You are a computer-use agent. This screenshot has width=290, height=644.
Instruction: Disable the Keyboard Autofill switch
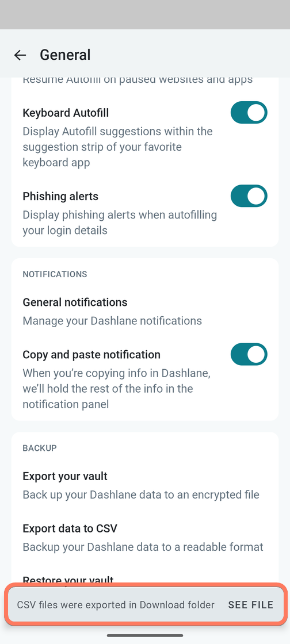click(x=249, y=113)
